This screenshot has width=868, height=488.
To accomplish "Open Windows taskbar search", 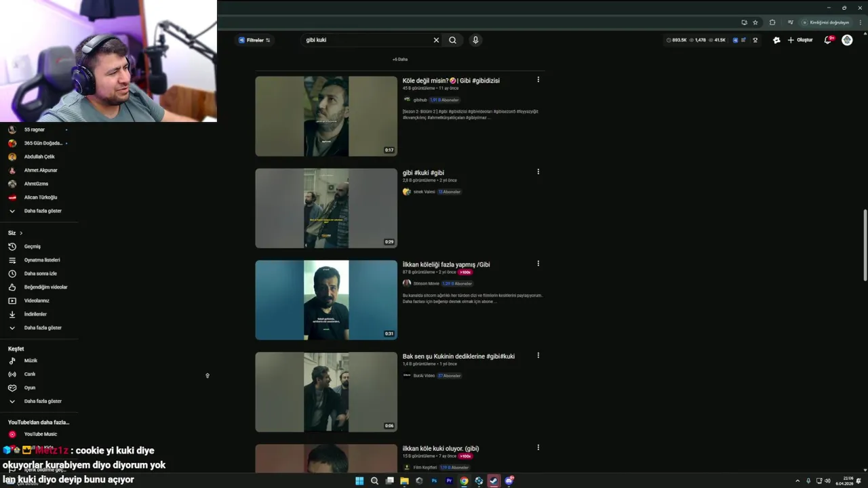I will (x=374, y=481).
